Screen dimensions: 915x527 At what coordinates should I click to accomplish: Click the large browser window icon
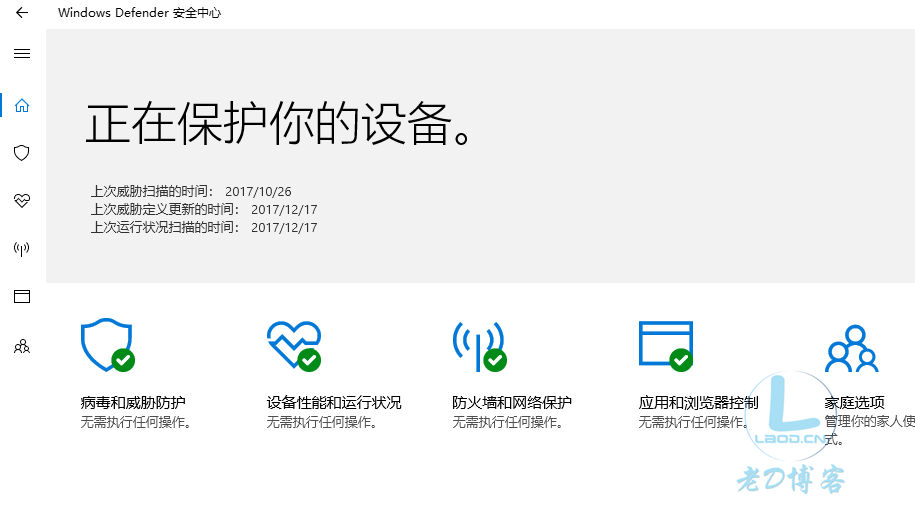pos(666,345)
